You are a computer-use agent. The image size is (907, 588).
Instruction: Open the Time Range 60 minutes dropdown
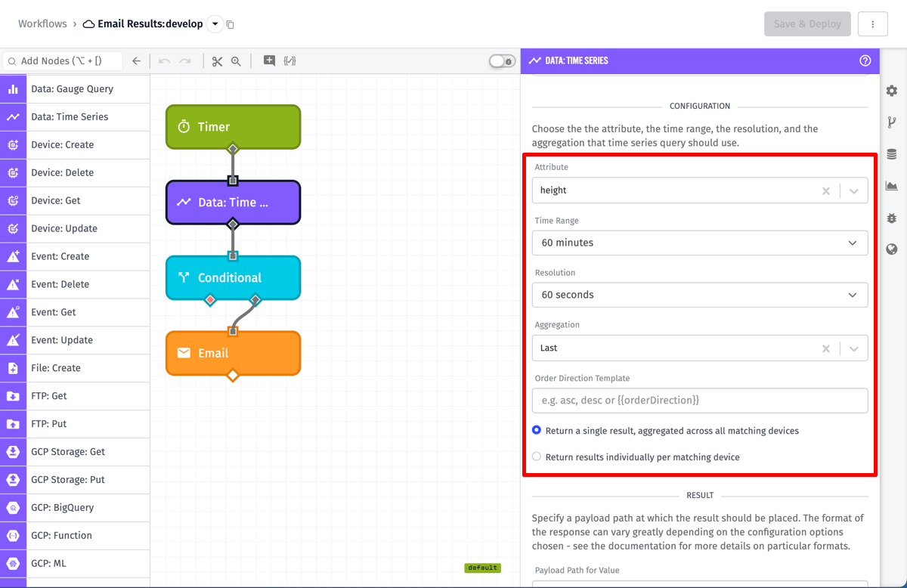pos(700,243)
